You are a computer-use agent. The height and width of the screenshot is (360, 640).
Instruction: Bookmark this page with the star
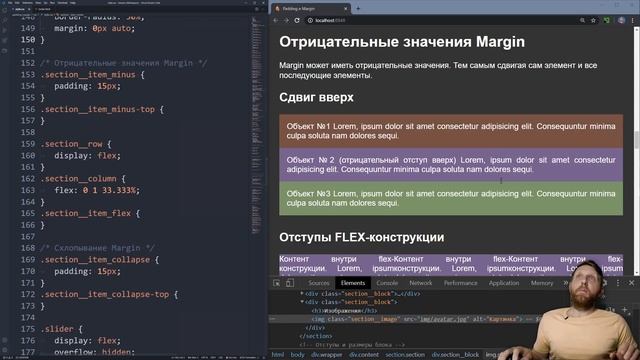point(593,20)
